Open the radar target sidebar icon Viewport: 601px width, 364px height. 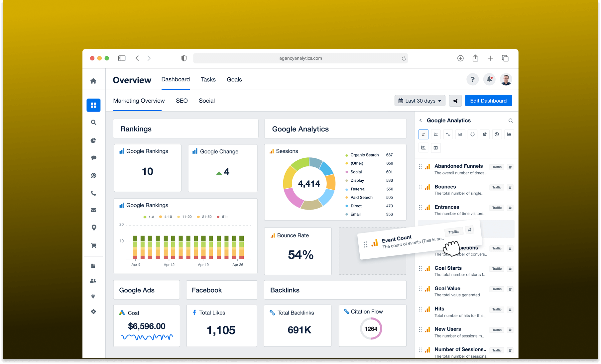93,175
